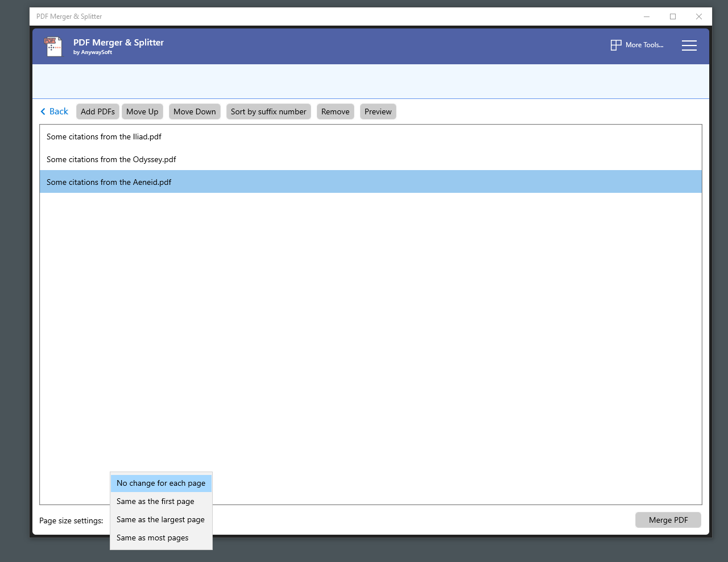
Task: Sort files by suffix number
Action: [268, 111]
